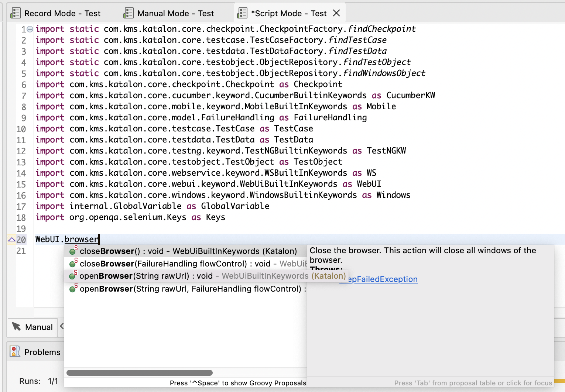Click the Manual Mode test case icon
565x392 pixels.
(x=129, y=13)
